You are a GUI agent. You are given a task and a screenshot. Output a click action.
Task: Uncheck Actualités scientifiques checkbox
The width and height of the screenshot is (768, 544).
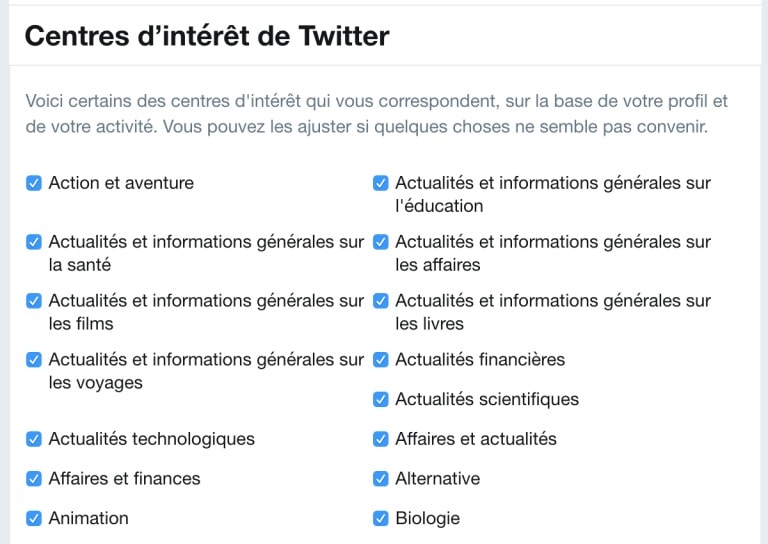(381, 400)
